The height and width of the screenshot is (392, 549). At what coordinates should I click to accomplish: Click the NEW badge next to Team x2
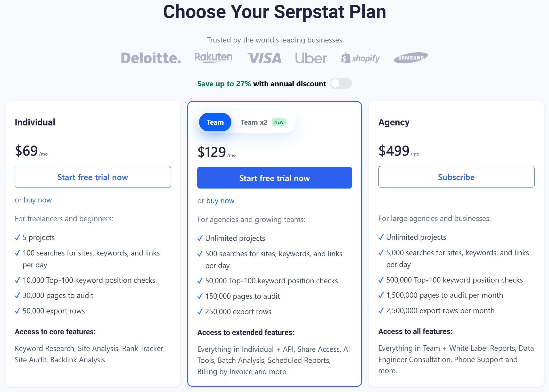(279, 122)
